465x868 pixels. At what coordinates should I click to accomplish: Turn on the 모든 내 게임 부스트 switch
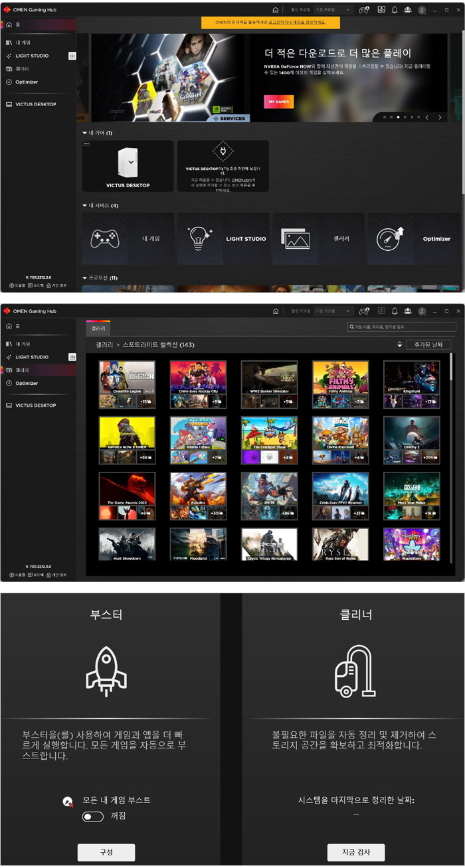pos(92,817)
